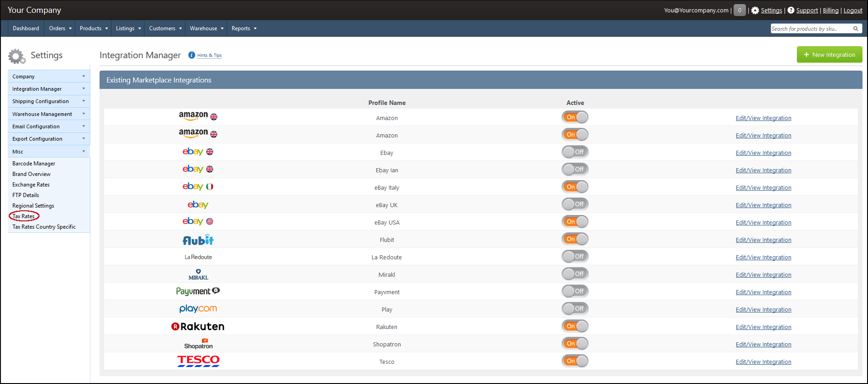The height and width of the screenshot is (384, 868).
Task: Click Edit/View Integration for Rakuten
Action: tap(763, 327)
